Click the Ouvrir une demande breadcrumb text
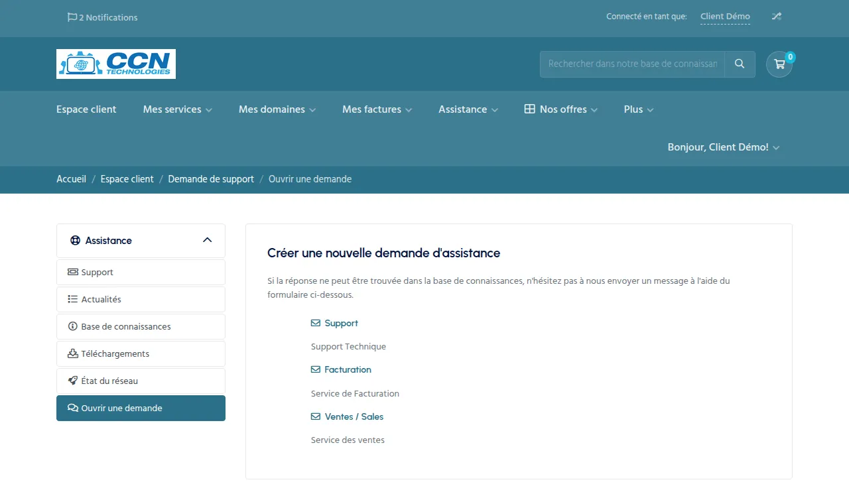 click(310, 179)
